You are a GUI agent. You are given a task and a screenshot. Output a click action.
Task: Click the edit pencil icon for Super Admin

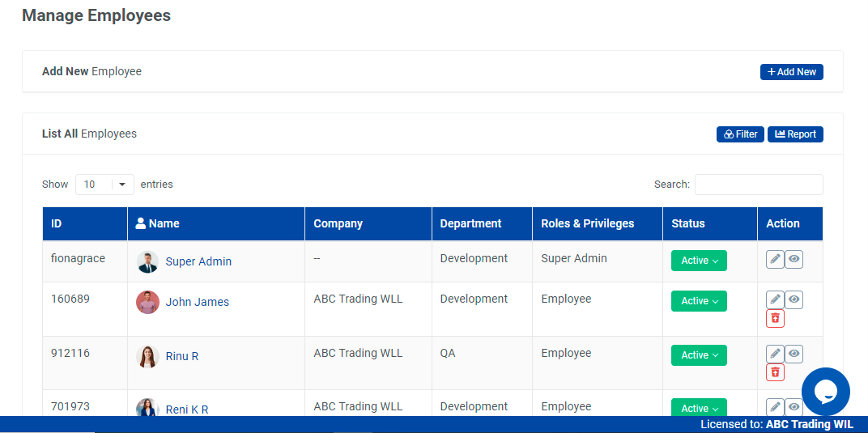pyautogui.click(x=775, y=259)
